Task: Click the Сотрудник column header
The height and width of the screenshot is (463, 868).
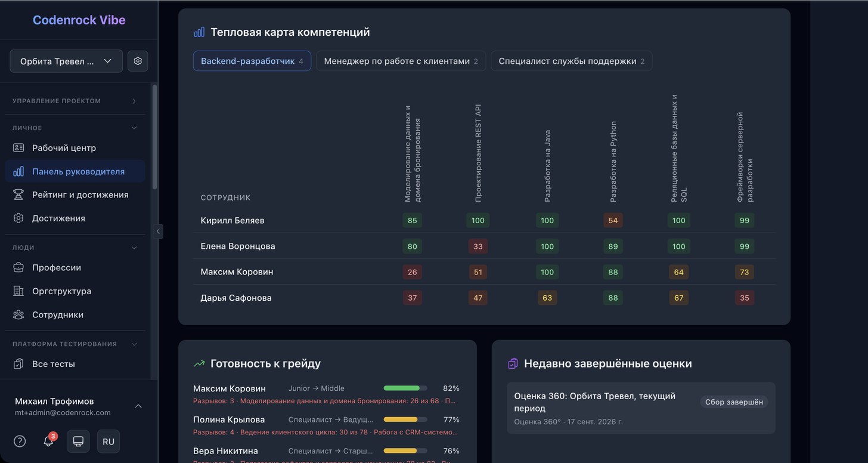Action: [x=225, y=197]
